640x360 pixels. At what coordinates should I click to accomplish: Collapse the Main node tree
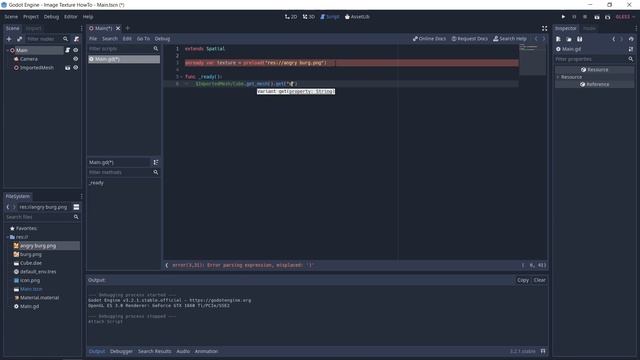click(x=8, y=50)
